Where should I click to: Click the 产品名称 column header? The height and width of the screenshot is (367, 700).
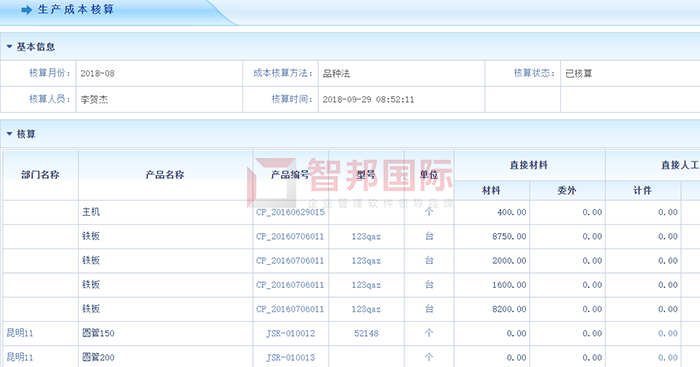(165, 175)
